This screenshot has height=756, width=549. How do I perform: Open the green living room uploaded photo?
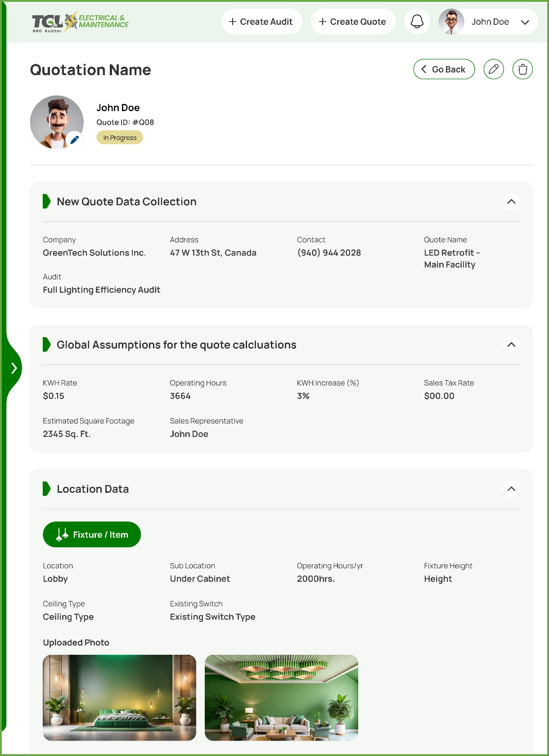tap(281, 697)
